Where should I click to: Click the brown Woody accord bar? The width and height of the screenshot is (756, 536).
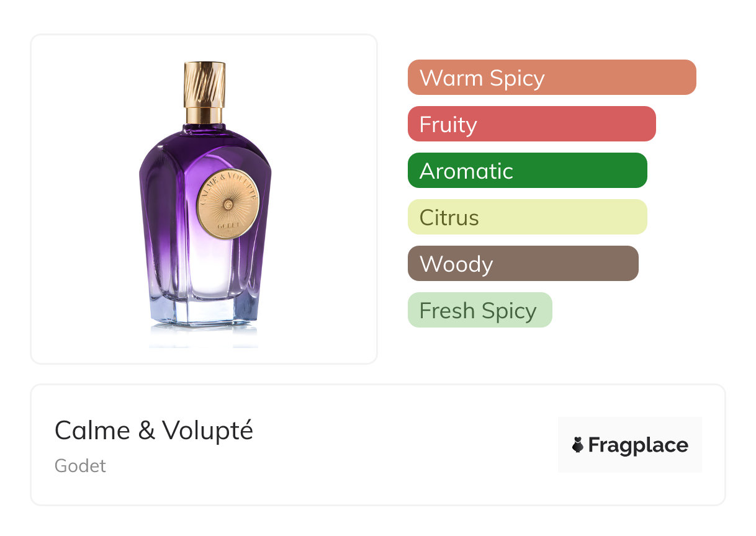523,264
